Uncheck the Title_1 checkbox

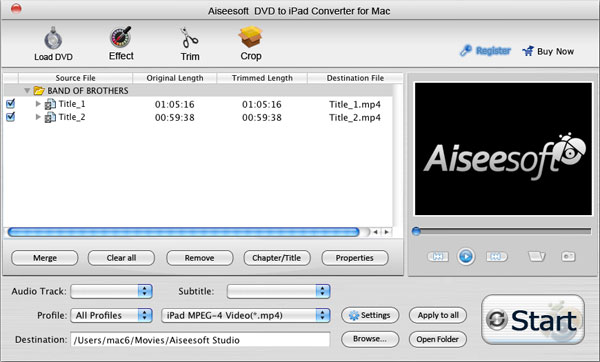click(11, 104)
